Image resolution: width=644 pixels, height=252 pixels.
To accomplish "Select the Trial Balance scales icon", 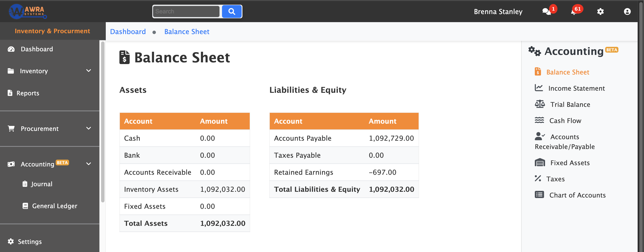I will coord(540,104).
